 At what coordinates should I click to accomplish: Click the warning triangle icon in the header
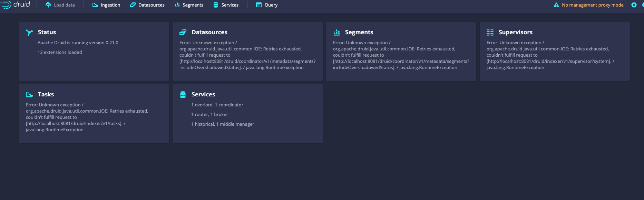[556, 5]
